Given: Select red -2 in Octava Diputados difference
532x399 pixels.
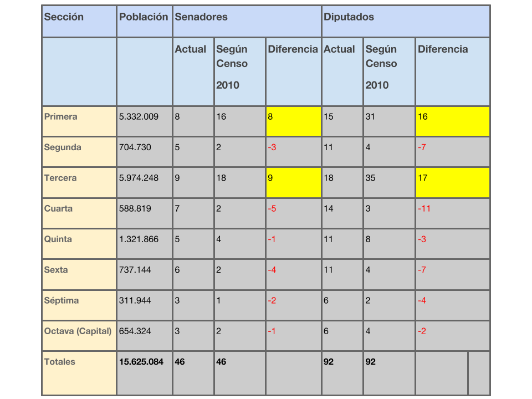Looking at the screenshot, I should (x=422, y=331).
